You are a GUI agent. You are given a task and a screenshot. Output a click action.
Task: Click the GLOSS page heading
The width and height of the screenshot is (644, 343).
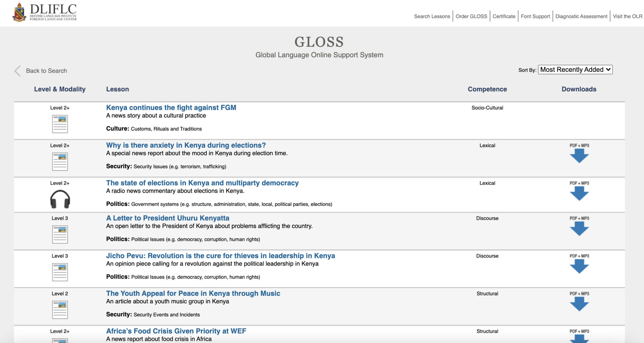[319, 42]
